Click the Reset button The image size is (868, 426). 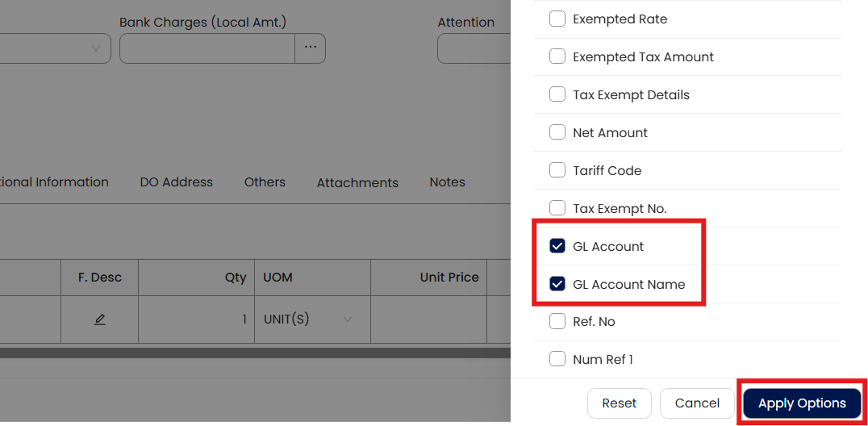pyautogui.click(x=620, y=403)
